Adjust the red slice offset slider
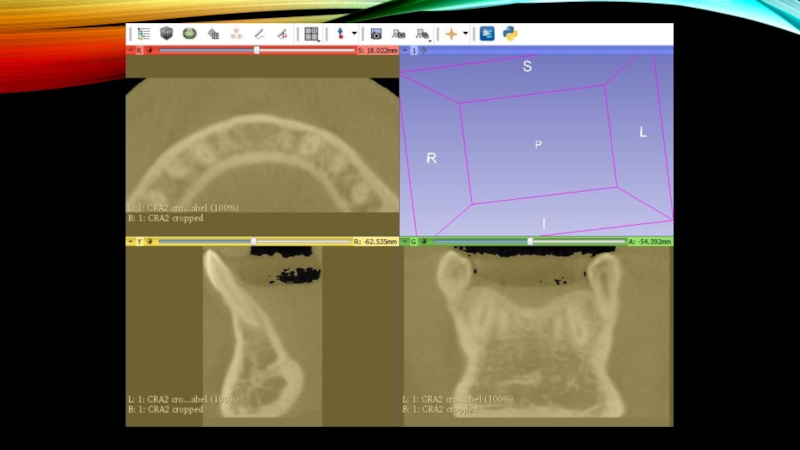 pyautogui.click(x=257, y=51)
